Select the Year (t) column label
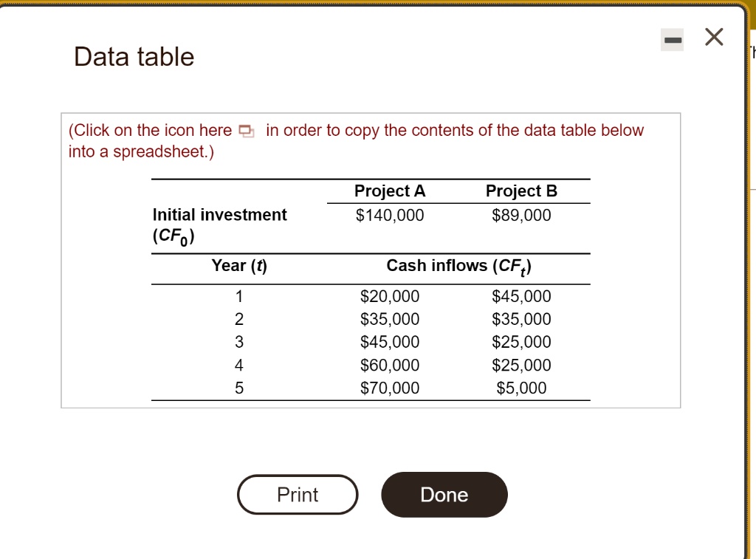 pos(239,266)
